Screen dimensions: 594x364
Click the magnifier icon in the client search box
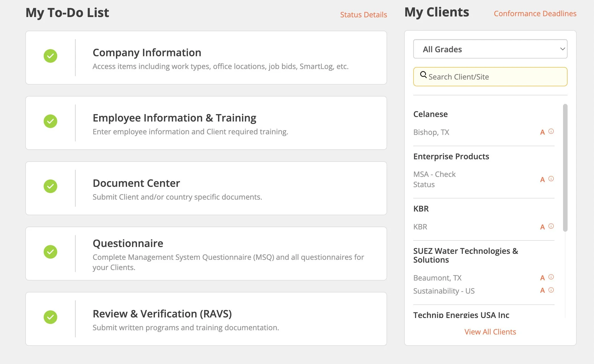coord(423,75)
